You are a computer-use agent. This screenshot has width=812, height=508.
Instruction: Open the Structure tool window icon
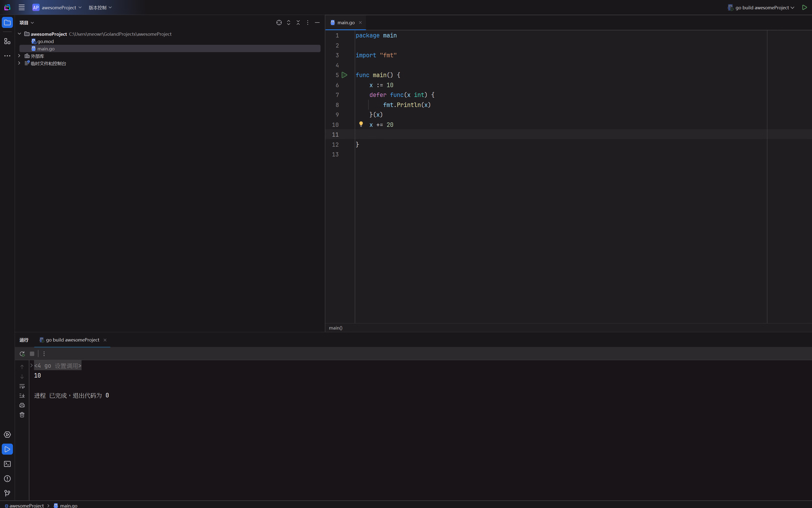click(7, 41)
